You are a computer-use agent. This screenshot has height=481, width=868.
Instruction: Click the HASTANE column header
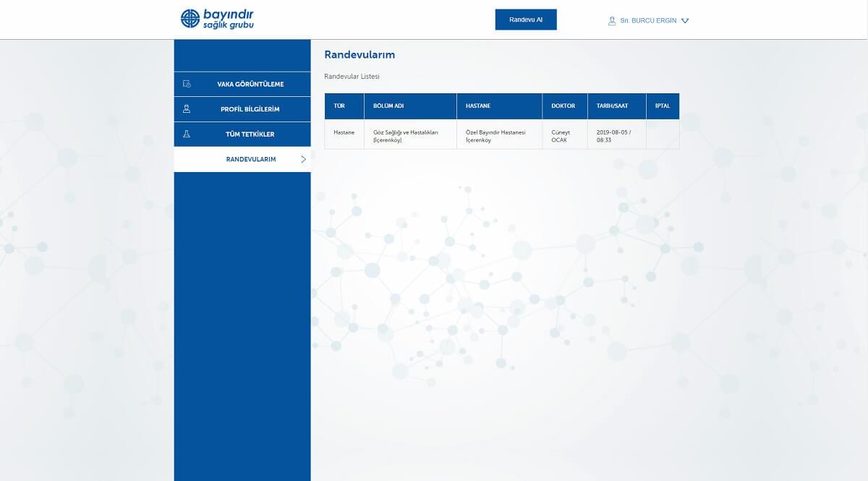478,106
